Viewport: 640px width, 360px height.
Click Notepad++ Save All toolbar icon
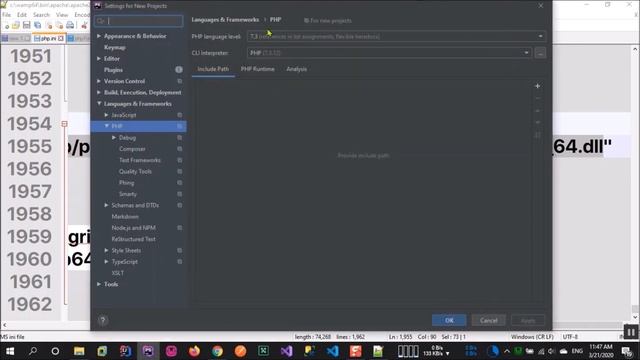[37, 25]
